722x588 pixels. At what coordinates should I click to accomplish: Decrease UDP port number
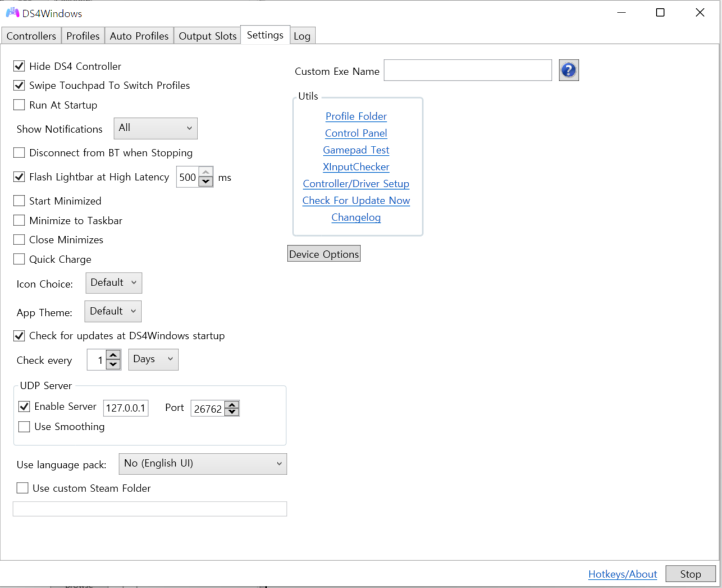(x=232, y=412)
